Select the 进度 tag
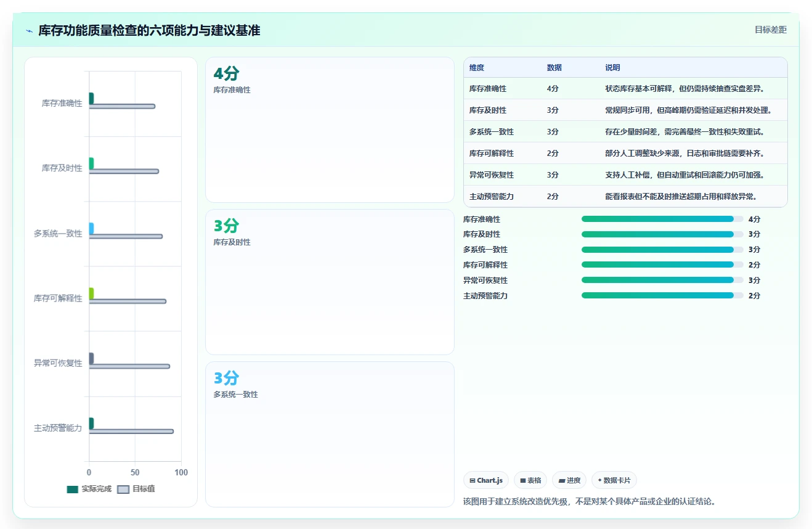 569,480
